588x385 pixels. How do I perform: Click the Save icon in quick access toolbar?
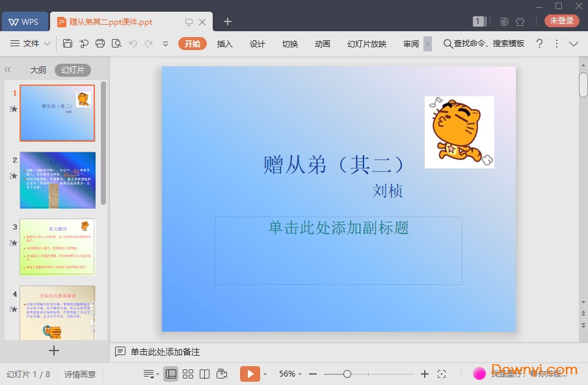pyautogui.click(x=68, y=44)
